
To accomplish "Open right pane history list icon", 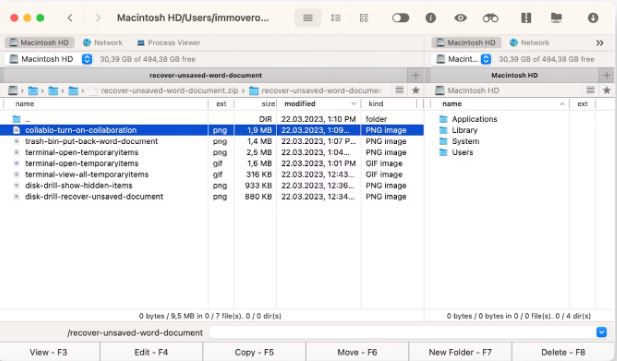I will pos(590,90).
